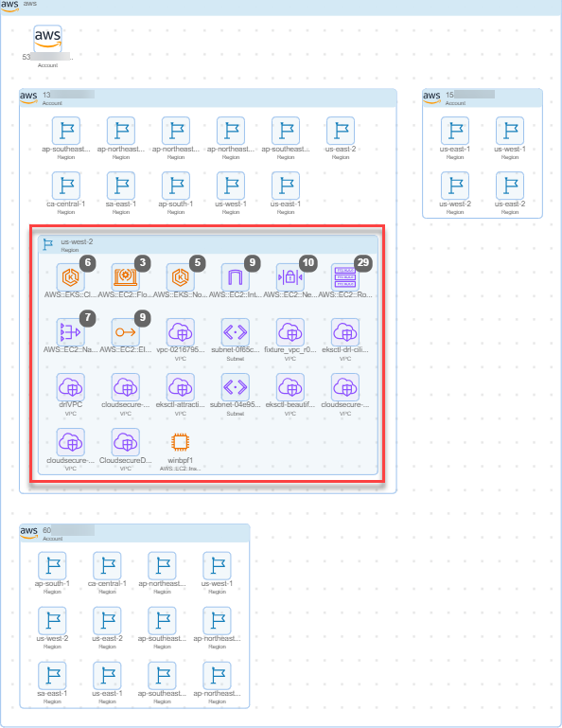Select sa-east-1 region in account 60

pyautogui.click(x=52, y=675)
